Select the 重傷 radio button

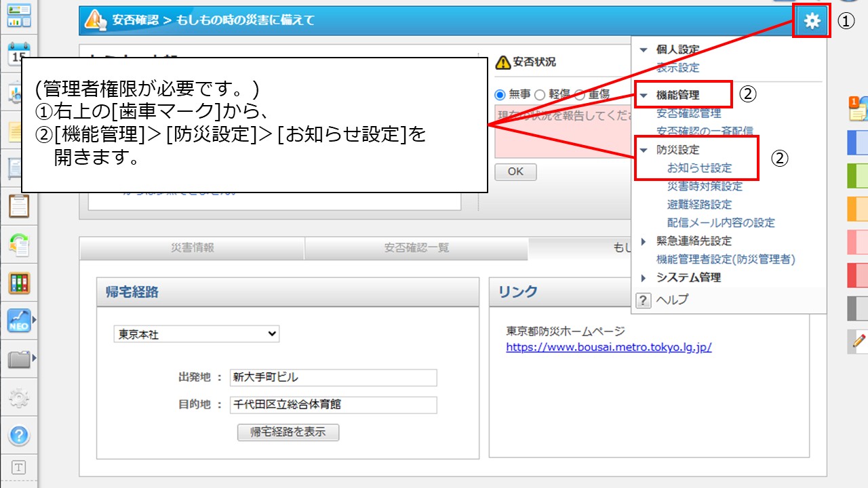point(579,95)
